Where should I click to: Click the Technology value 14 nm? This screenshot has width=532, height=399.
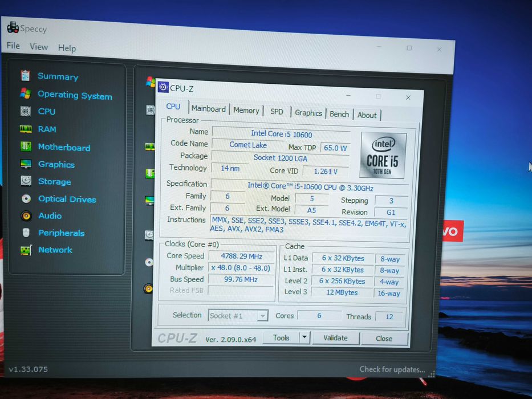pos(230,168)
